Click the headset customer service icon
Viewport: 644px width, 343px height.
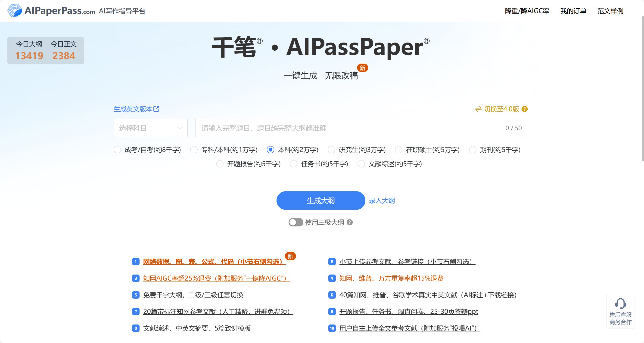(x=620, y=303)
